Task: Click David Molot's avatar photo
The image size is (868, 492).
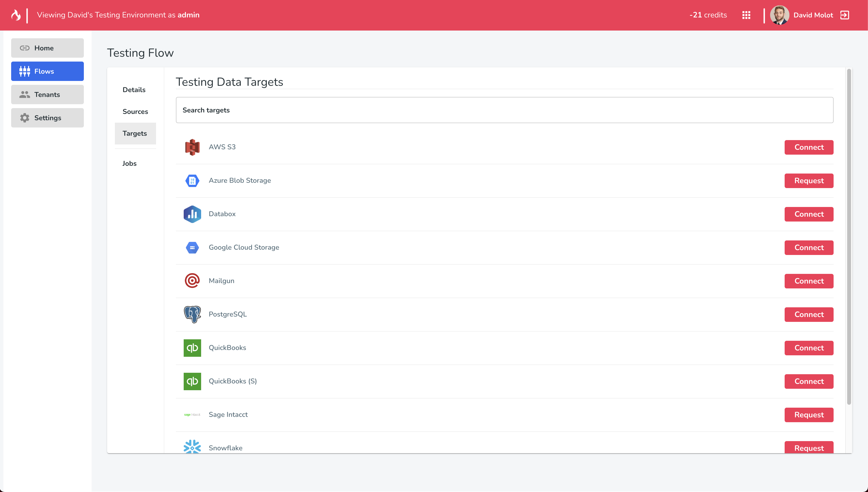Action: coord(780,15)
